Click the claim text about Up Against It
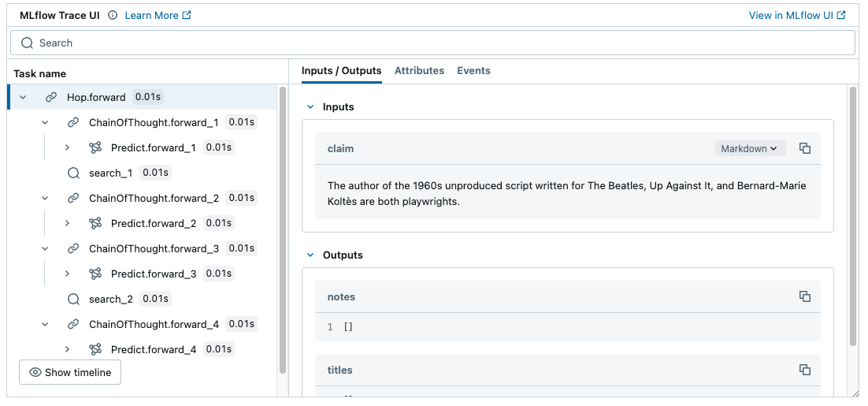This screenshot has width=868, height=406. [567, 193]
